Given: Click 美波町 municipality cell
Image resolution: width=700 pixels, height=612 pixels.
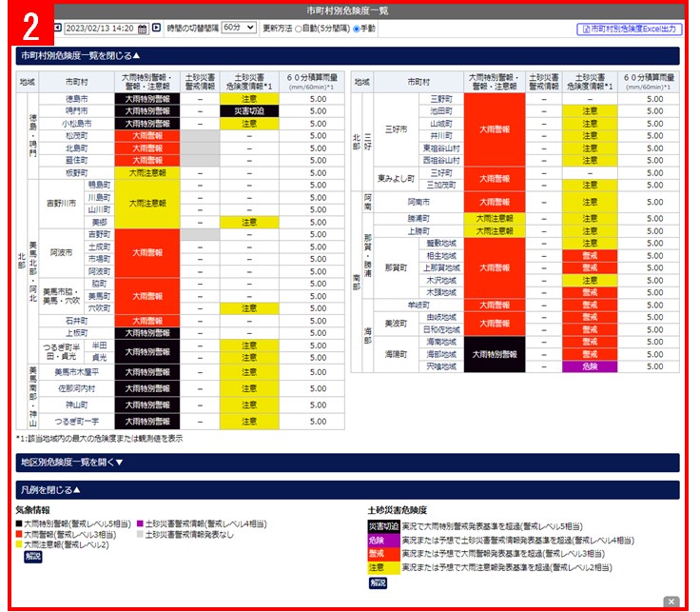Looking at the screenshot, I should [x=396, y=324].
